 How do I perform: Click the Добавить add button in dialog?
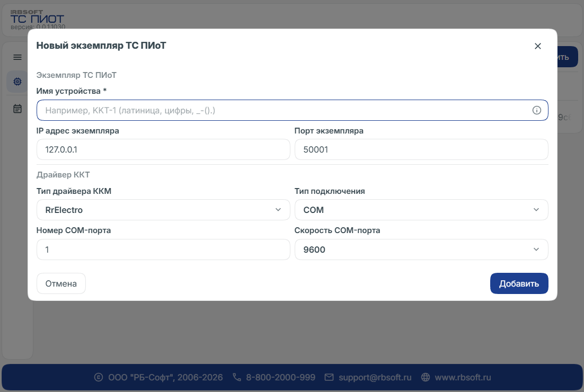coord(519,283)
